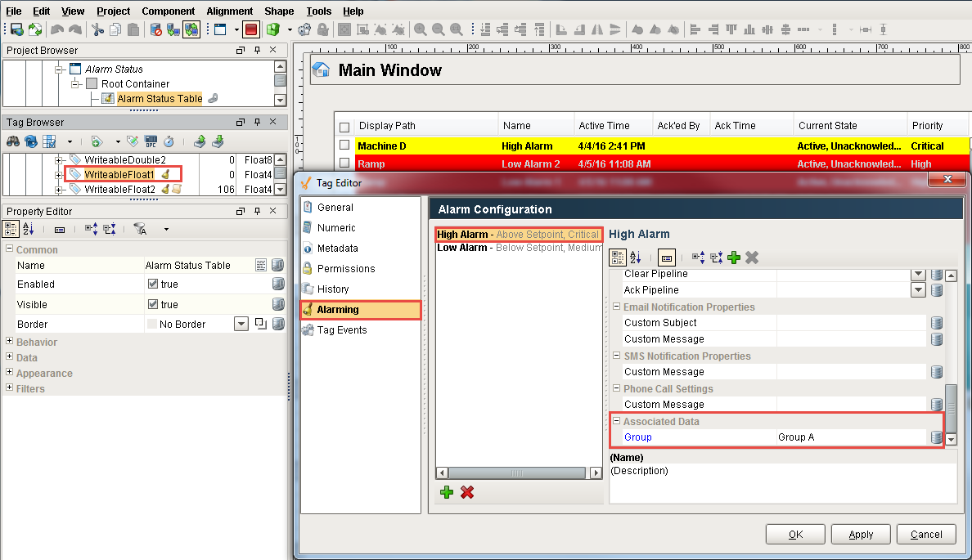Click the Group value field Group A
This screenshot has height=560, width=972.
(851, 437)
